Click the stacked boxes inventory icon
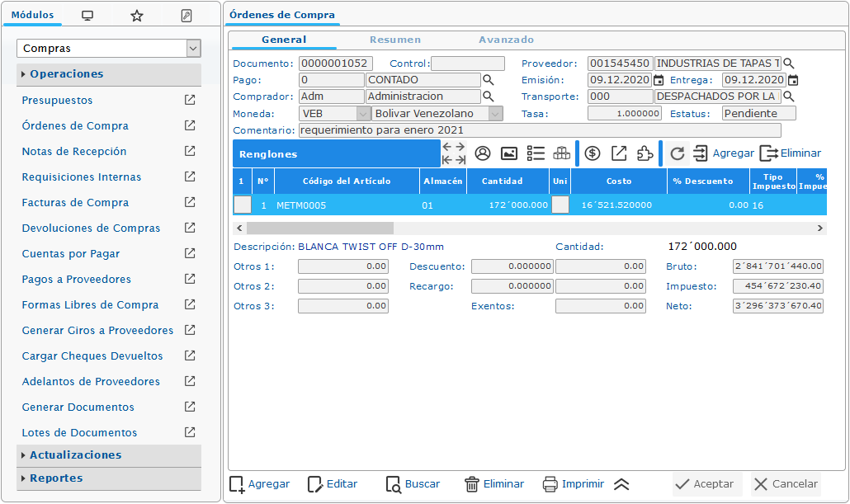 [562, 153]
